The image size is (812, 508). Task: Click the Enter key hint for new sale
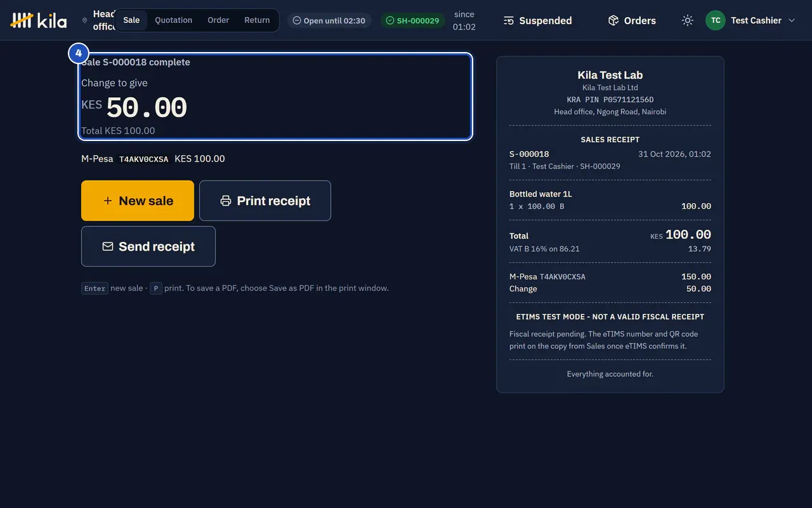[95, 288]
